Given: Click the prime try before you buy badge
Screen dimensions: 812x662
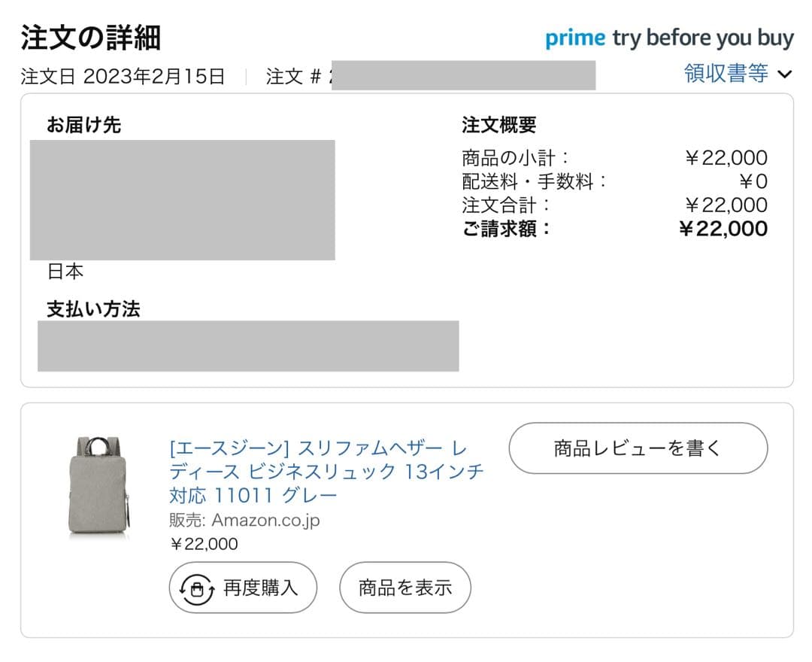Looking at the screenshot, I should click(668, 38).
